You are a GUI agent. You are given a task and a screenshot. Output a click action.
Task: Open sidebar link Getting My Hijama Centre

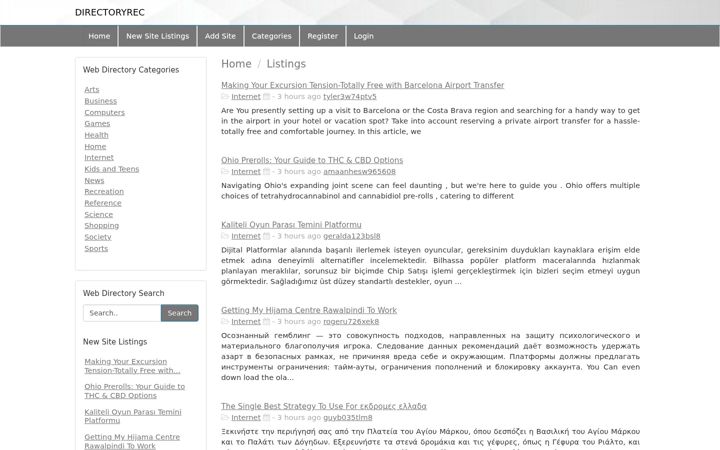132,441
